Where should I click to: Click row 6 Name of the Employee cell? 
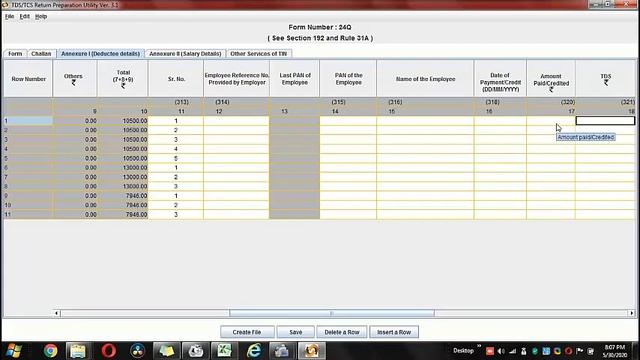tap(425, 168)
